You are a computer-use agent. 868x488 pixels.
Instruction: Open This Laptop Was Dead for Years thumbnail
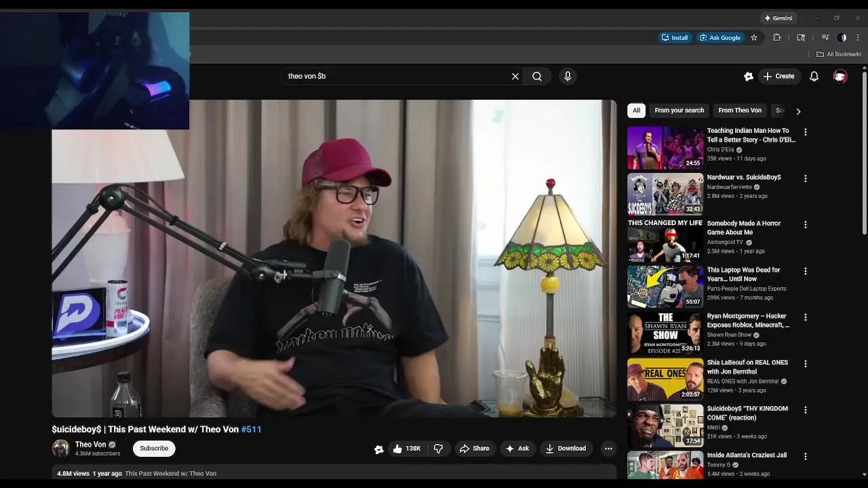665,287
